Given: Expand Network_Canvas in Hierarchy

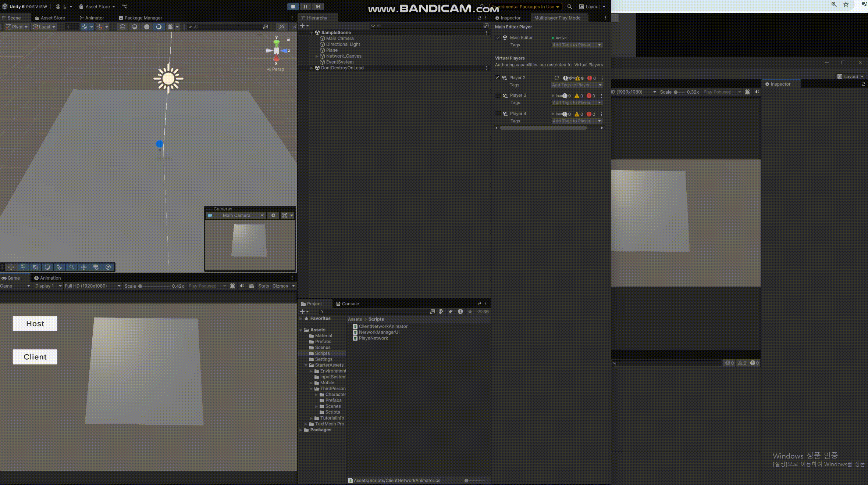Looking at the screenshot, I should click(x=317, y=56).
